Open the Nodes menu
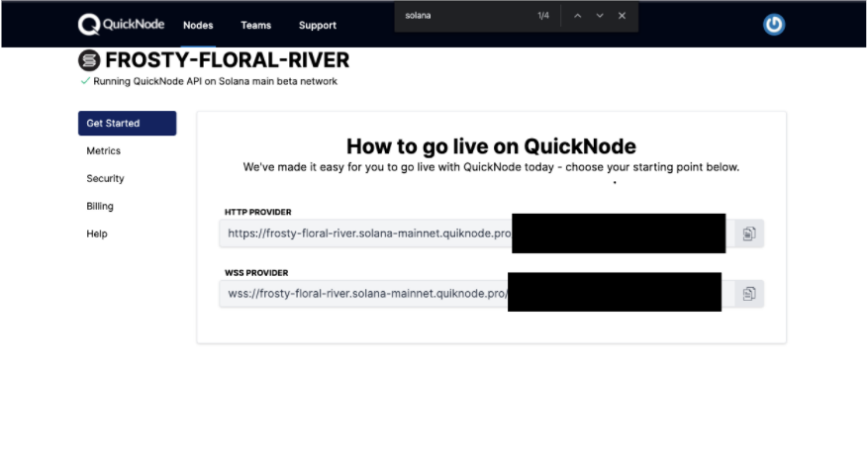The height and width of the screenshot is (467, 868). (198, 26)
